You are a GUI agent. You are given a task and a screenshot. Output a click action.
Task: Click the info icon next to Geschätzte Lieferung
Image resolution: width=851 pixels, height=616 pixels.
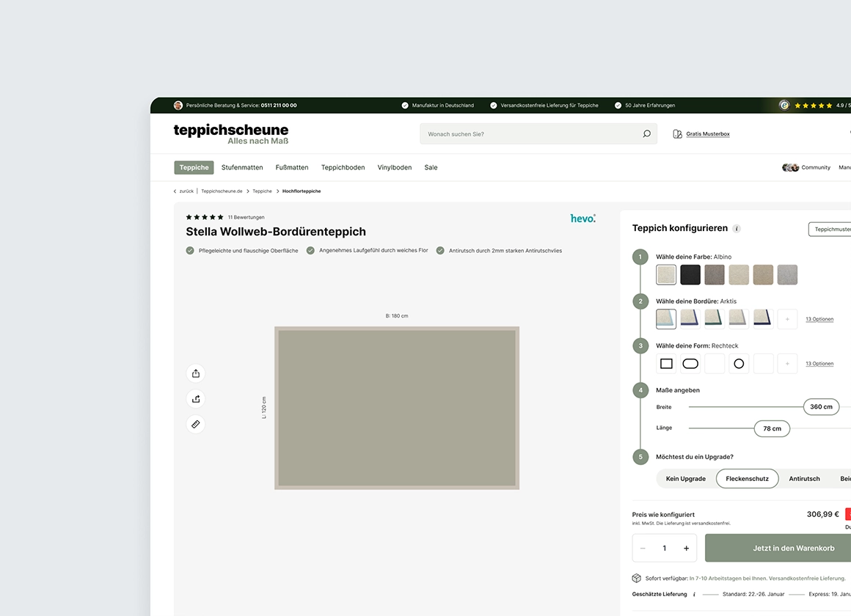coord(694,594)
